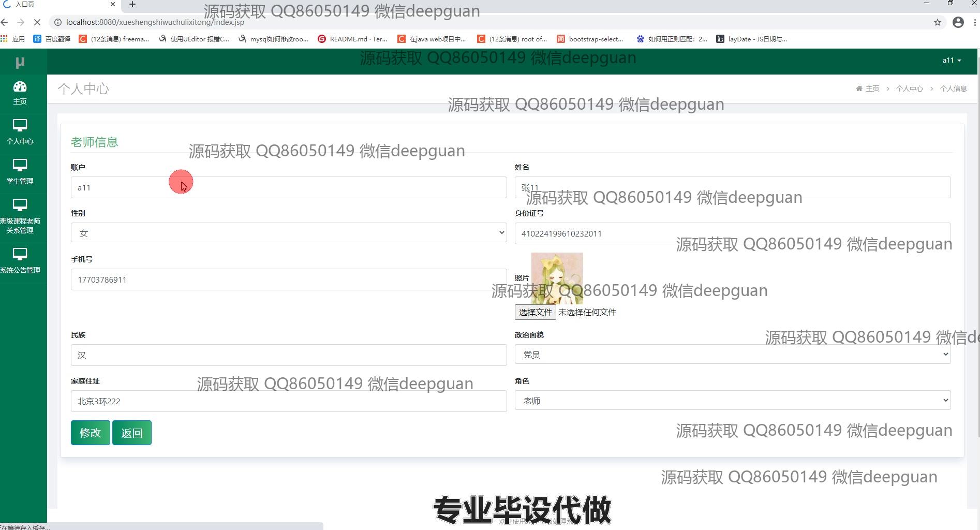The image size is (980, 530).
Task: Expand the 角色 dropdown
Action: point(732,401)
